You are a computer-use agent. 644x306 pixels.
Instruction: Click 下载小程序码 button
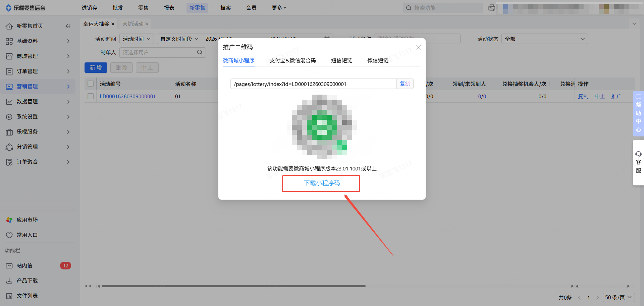pyautogui.click(x=321, y=183)
